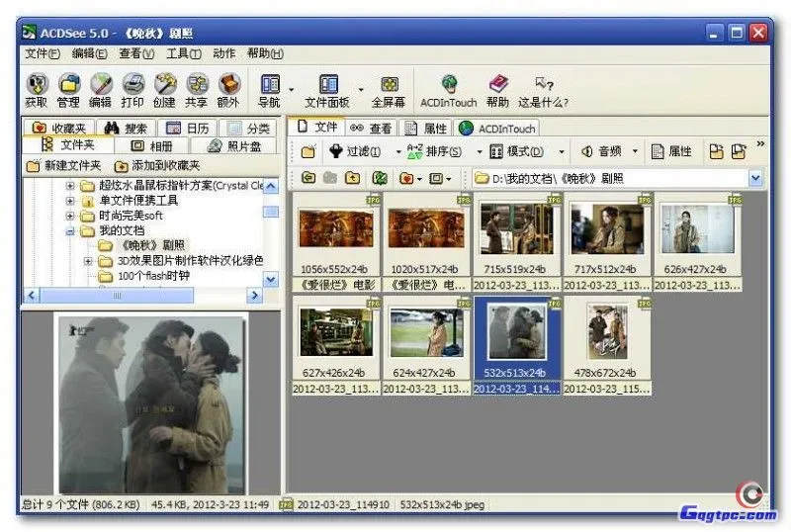Screen dimensions: 791x532
Task: Switch to the 收藏夹 favorites tab
Action: click(59, 129)
